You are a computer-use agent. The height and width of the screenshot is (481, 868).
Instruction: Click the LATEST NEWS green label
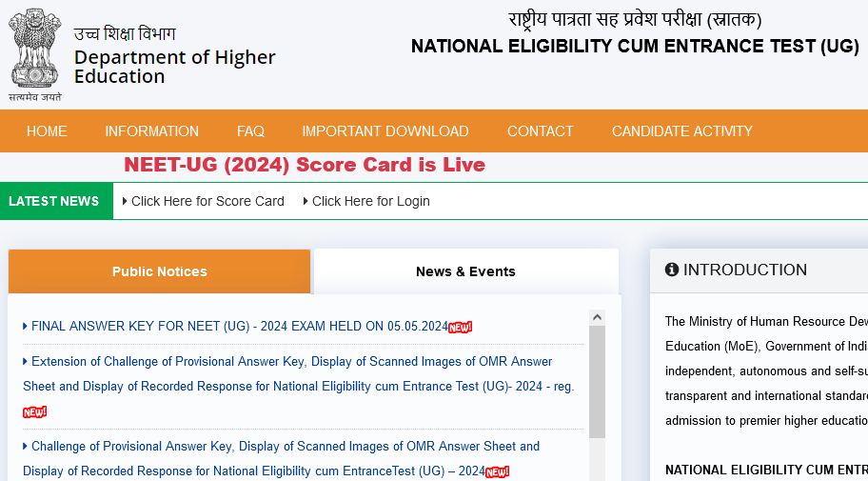56,201
